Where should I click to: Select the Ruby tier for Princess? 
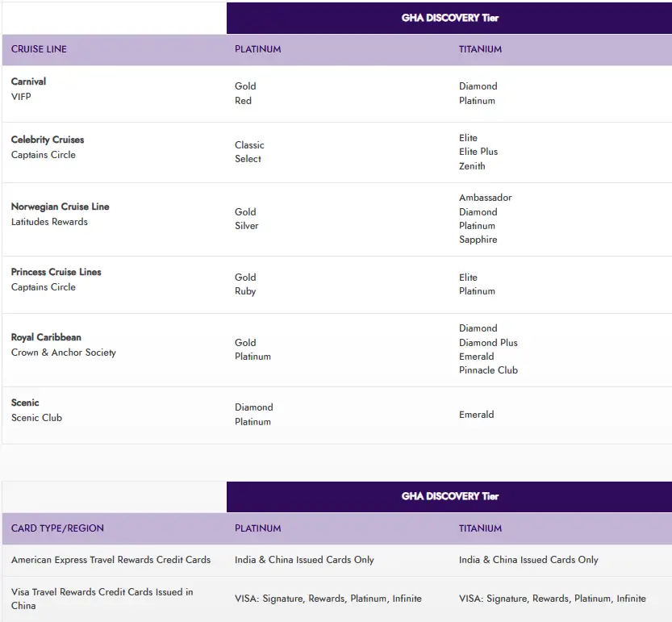coord(245,291)
